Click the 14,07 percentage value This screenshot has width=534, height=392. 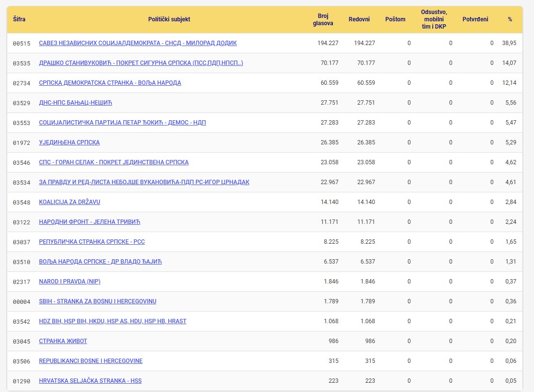509,63
